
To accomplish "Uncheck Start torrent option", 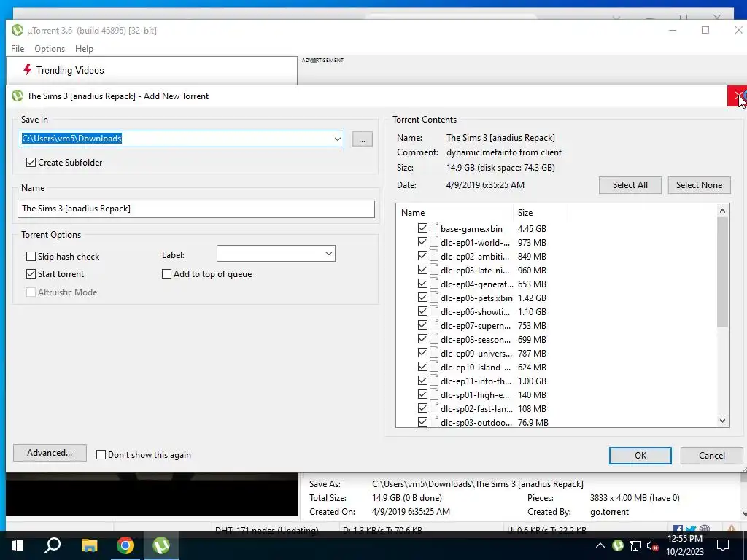I will point(31,274).
